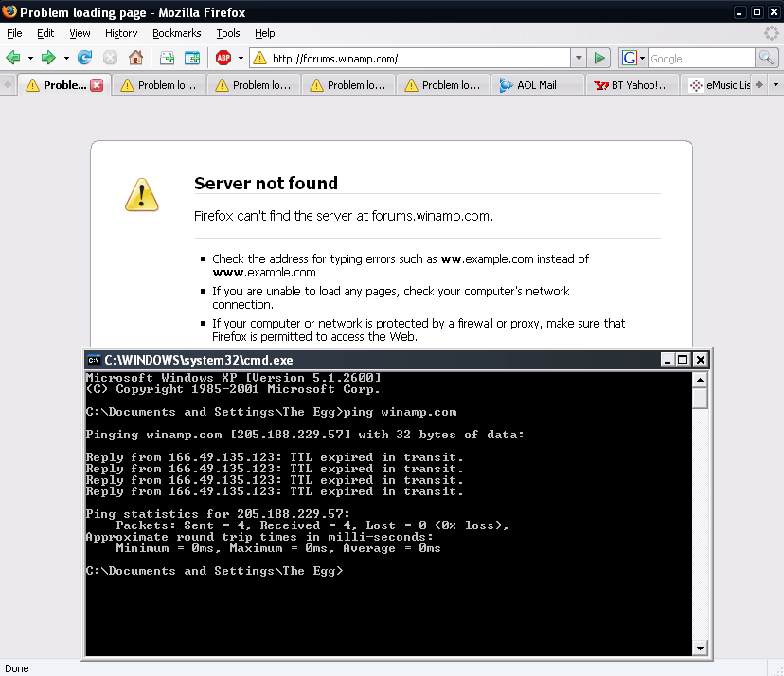The width and height of the screenshot is (784, 676).
Task: Open the History menu
Action: [x=121, y=33]
